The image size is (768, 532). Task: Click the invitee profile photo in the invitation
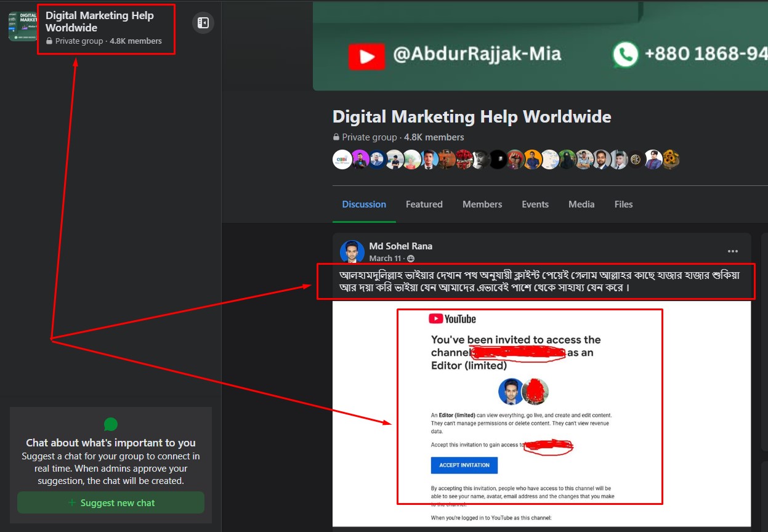pyautogui.click(x=511, y=391)
